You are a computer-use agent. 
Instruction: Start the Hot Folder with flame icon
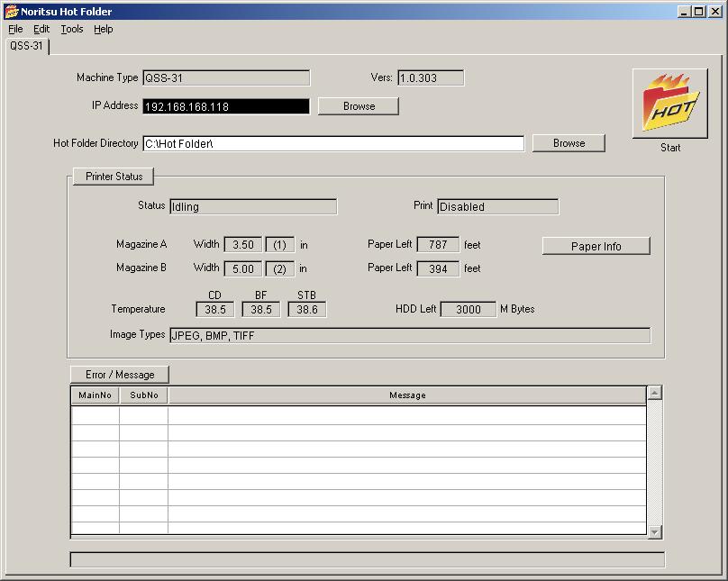coord(670,104)
